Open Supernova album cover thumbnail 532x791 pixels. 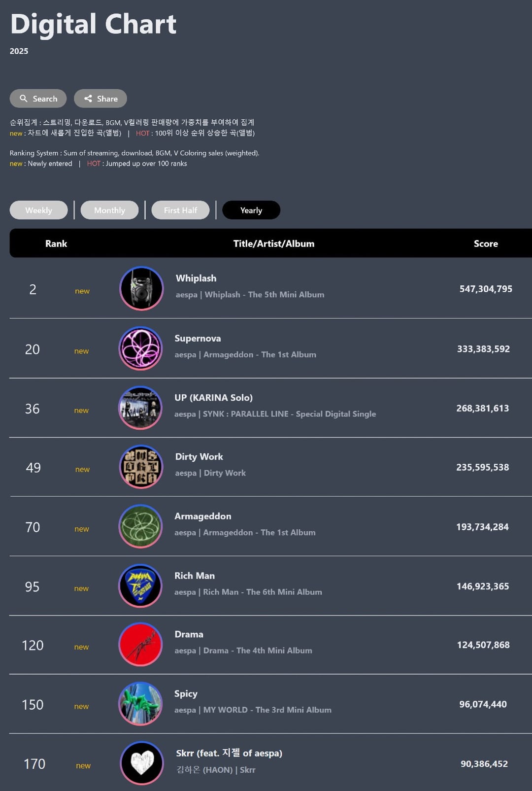(x=141, y=348)
